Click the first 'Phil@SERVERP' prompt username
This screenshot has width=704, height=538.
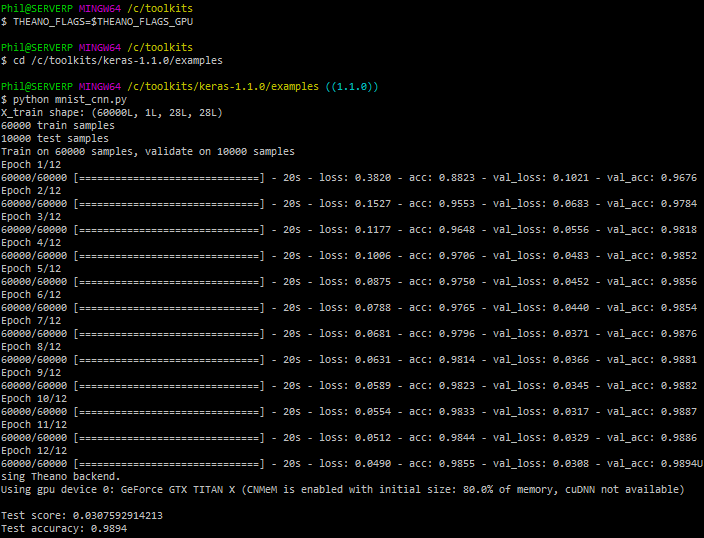click(37, 9)
